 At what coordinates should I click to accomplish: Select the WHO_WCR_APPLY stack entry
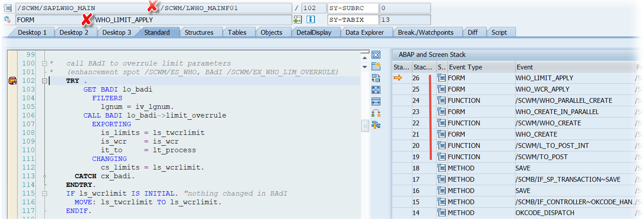pos(542,89)
